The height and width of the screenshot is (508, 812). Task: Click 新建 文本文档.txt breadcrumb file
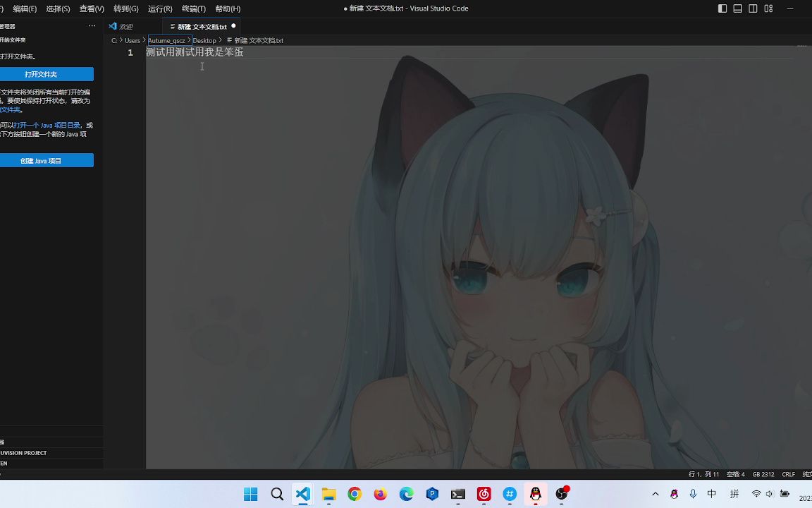[x=254, y=40]
